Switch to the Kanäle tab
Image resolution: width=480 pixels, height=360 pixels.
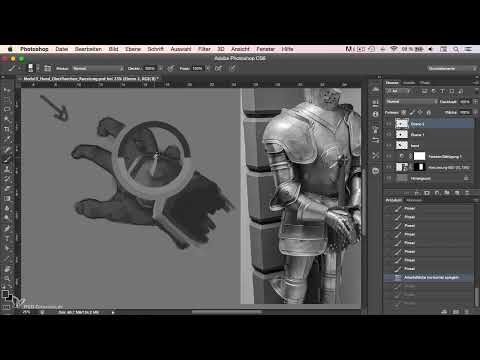[x=409, y=82]
